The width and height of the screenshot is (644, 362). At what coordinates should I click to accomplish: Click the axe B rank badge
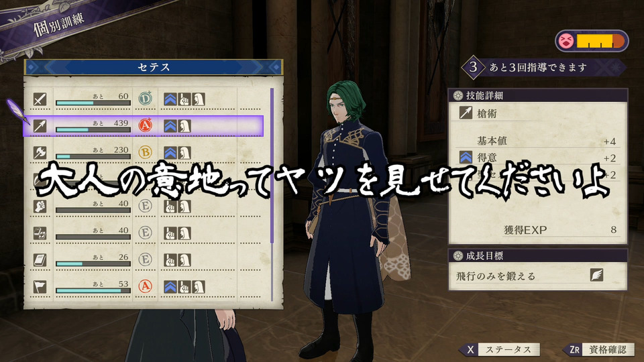(145, 152)
